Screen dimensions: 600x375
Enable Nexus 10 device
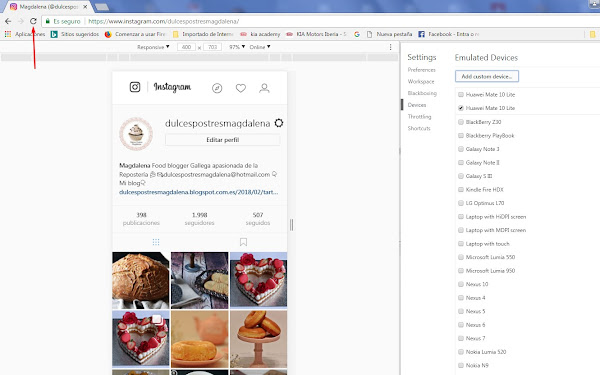click(461, 284)
